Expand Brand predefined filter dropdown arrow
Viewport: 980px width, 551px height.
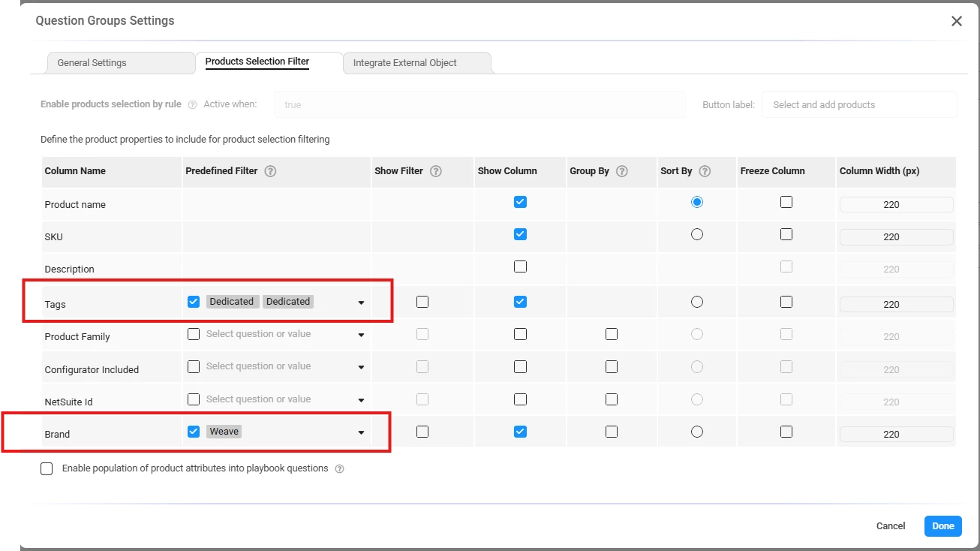pos(361,432)
